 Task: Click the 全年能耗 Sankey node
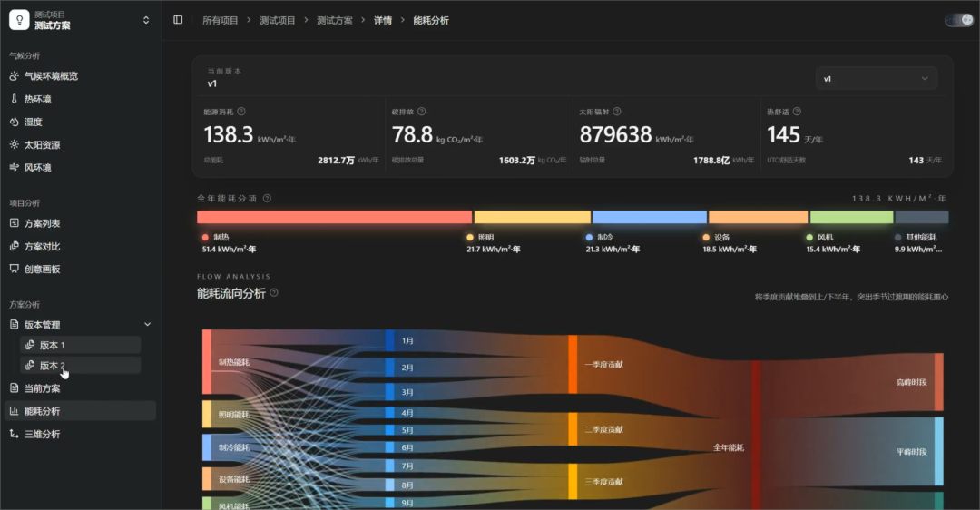point(756,435)
